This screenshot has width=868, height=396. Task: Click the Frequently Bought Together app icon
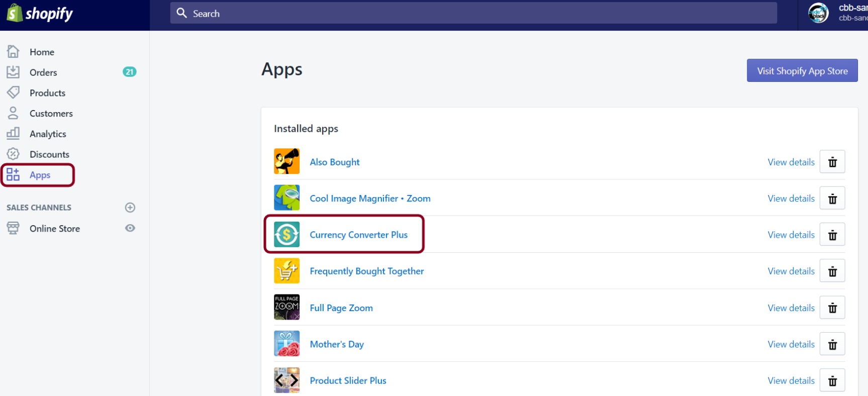(x=286, y=270)
